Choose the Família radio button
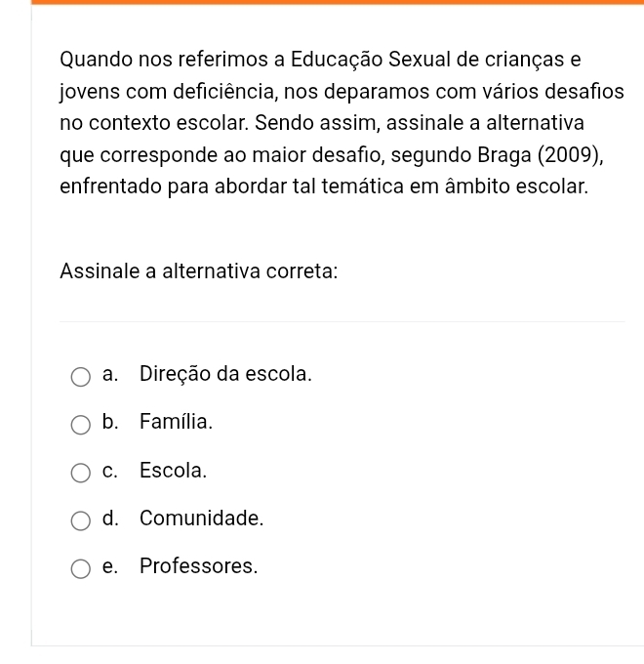Image resolution: width=644 pixels, height=664 pixels. pyautogui.click(x=81, y=424)
